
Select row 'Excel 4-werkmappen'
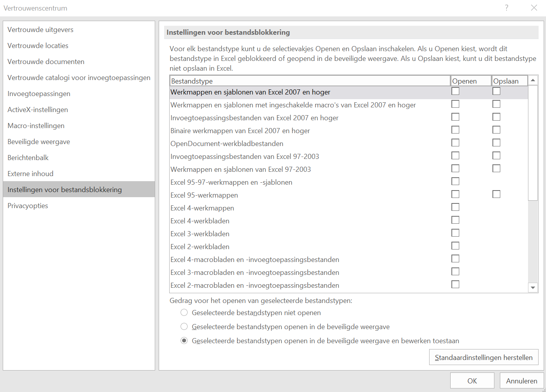tap(349, 208)
